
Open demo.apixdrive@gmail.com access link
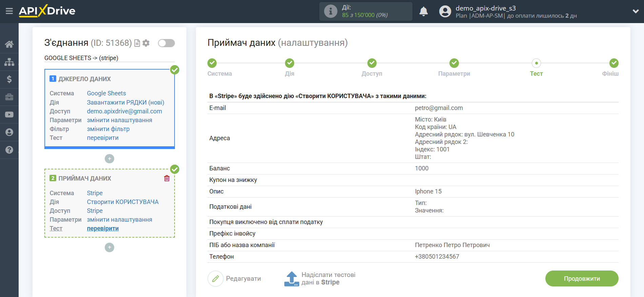coord(124,111)
